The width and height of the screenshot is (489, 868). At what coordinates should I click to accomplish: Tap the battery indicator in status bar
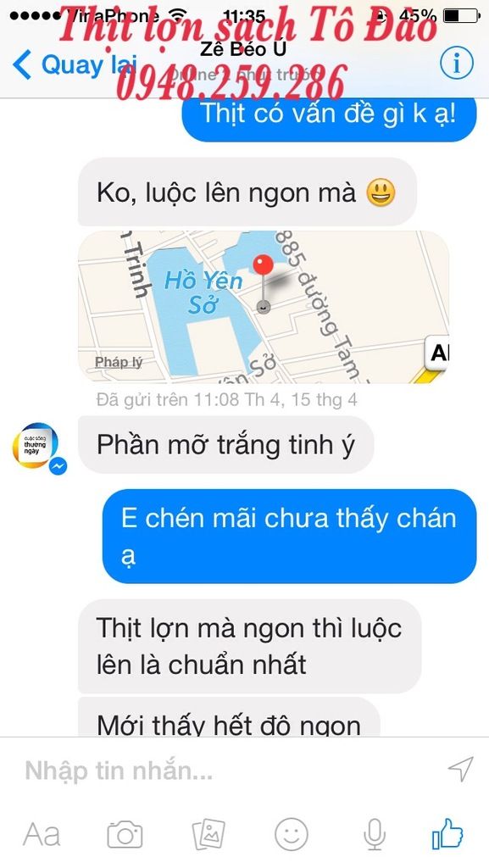click(461, 15)
